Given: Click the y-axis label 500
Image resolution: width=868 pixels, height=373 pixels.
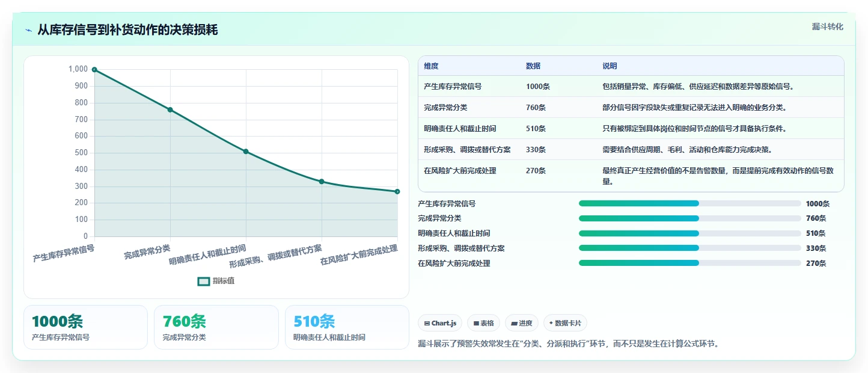Looking at the screenshot, I should [81, 153].
